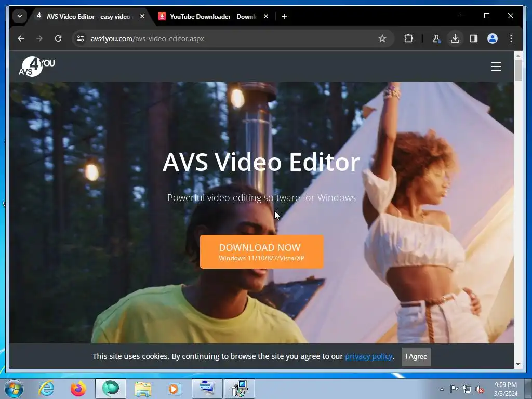Click the muted volume tray icon
Screen dimensions: 532x399
480,389
